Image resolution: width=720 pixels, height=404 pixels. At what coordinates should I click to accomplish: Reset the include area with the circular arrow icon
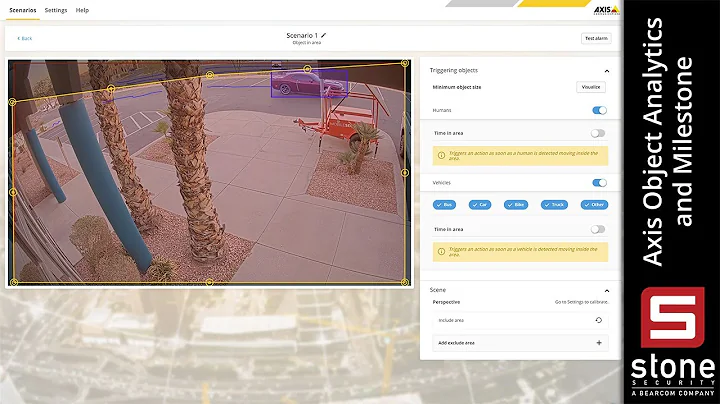click(598, 320)
